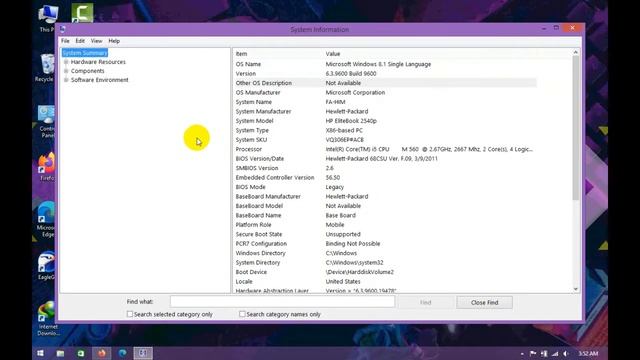The height and width of the screenshot is (360, 640).
Task: Open the Microsoft Edge desktop shortcut
Action: point(46,220)
